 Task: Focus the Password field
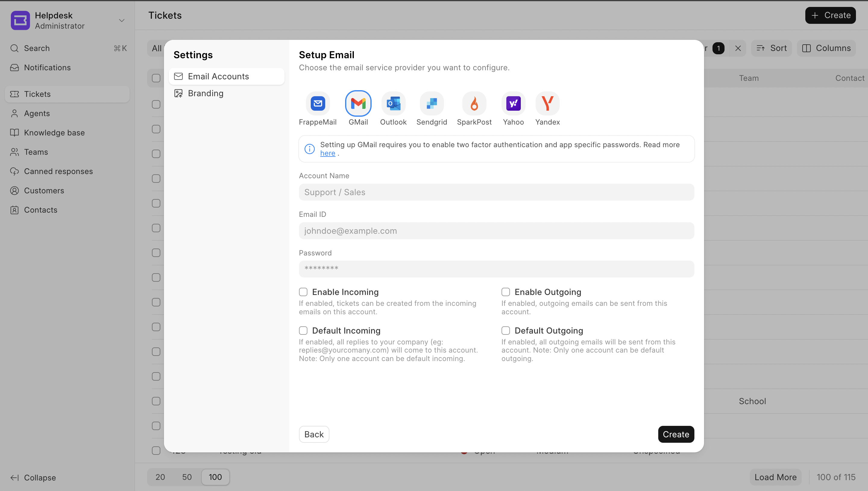[x=496, y=269]
